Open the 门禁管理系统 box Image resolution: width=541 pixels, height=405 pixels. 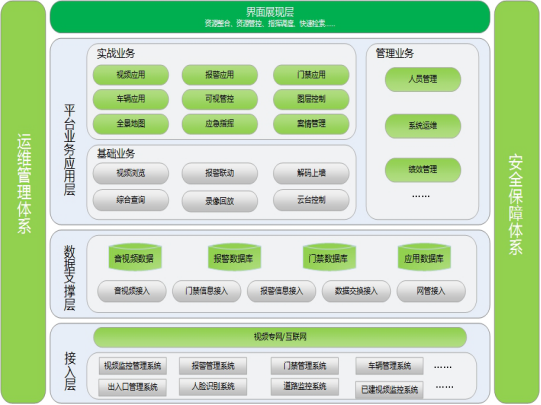point(305,366)
